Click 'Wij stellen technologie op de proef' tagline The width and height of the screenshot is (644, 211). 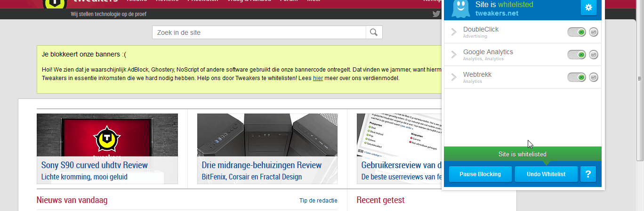point(109,14)
